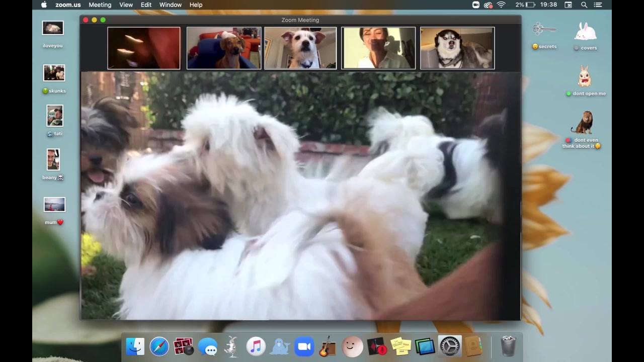Open the Apple menu

click(x=44, y=5)
